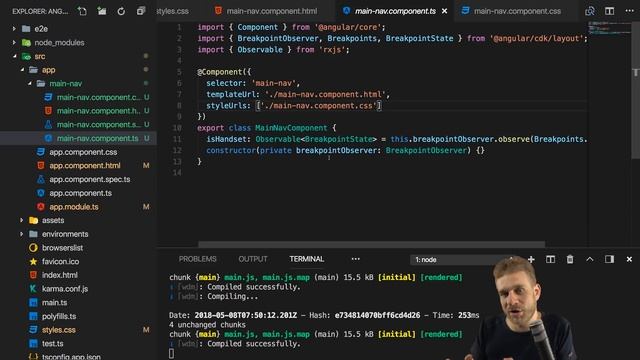Collapse all folders in Explorer
This screenshot has width=640, height=360.
tap(141, 11)
